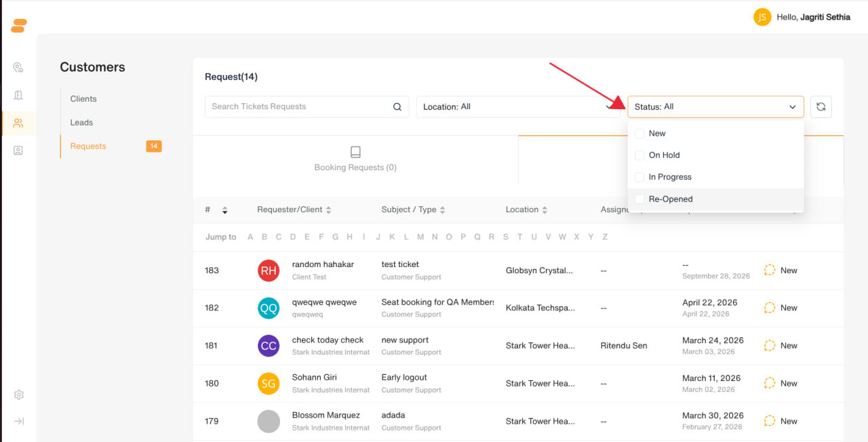Collapse the Status: All dropdown
The height and width of the screenshot is (442, 868).
tap(715, 106)
